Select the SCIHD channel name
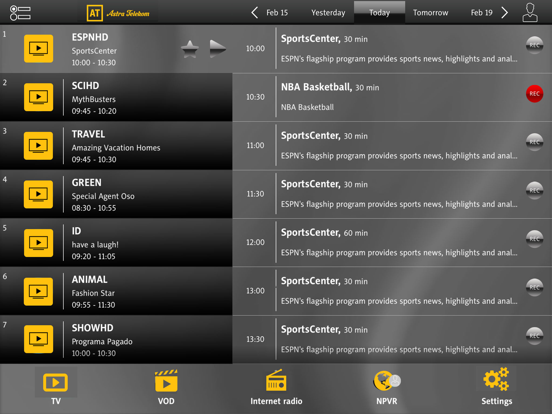 coord(86,86)
